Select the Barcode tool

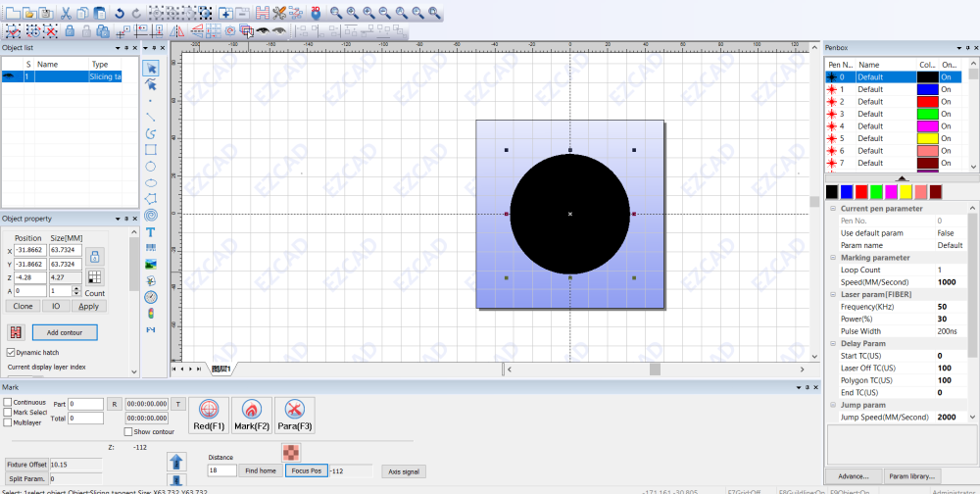151,248
